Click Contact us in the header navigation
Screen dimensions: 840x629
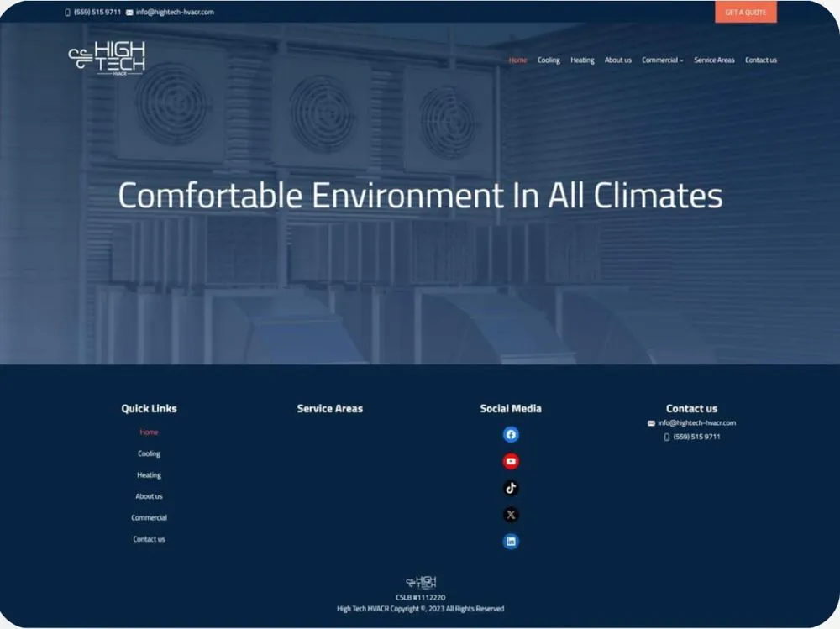[x=760, y=60]
